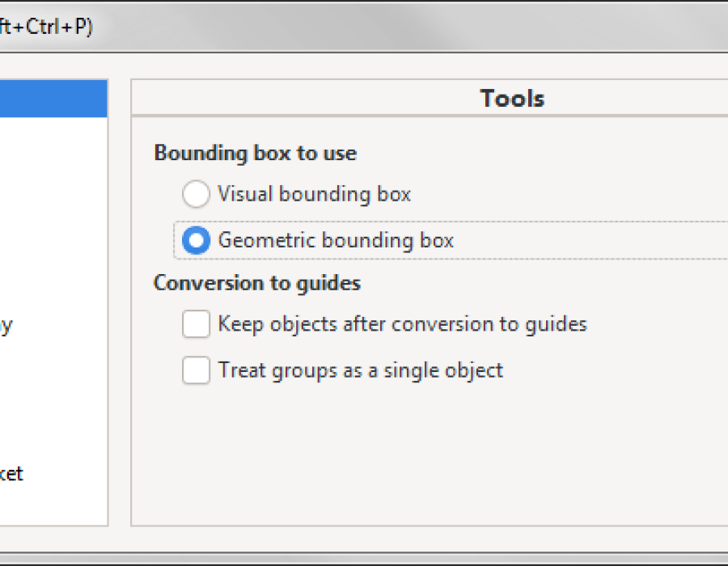Screen dimensions: 728x566
Task: Select the Geometric bounding box option
Action: 196,240
